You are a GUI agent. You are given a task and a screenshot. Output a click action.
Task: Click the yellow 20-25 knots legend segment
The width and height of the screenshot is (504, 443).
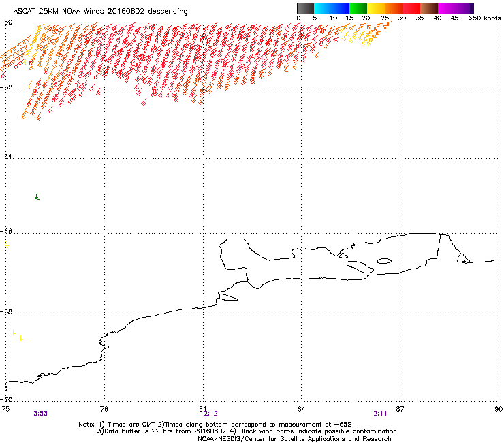(376, 8)
